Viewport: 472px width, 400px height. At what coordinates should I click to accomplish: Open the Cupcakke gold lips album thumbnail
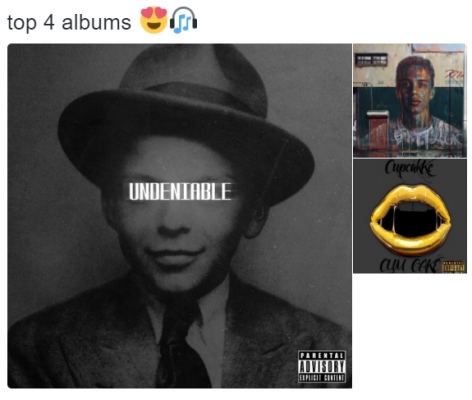click(410, 216)
